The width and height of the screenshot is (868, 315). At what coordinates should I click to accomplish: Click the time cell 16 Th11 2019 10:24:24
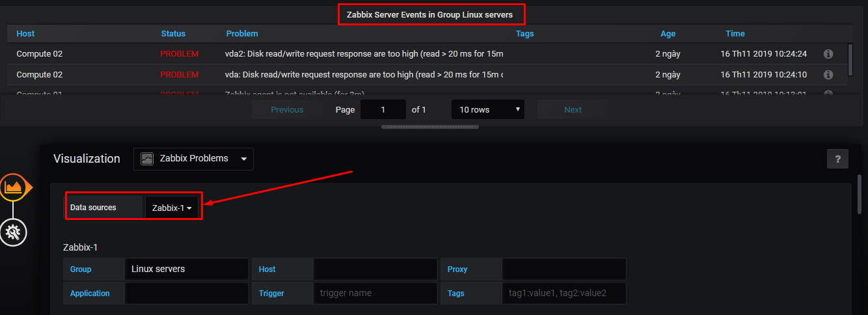pyautogui.click(x=763, y=54)
